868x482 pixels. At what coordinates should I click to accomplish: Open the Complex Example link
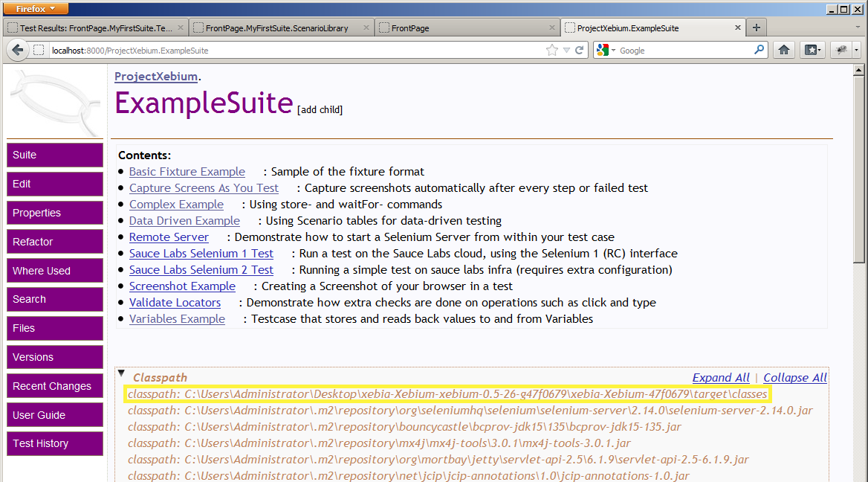tap(177, 205)
